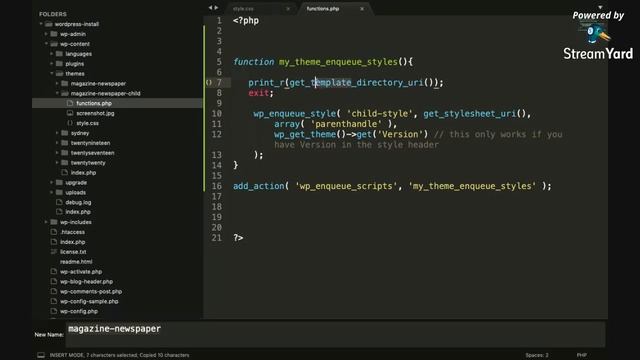The width and height of the screenshot is (640, 360).
Task: Click the .htaccess file icon
Action: point(54,232)
